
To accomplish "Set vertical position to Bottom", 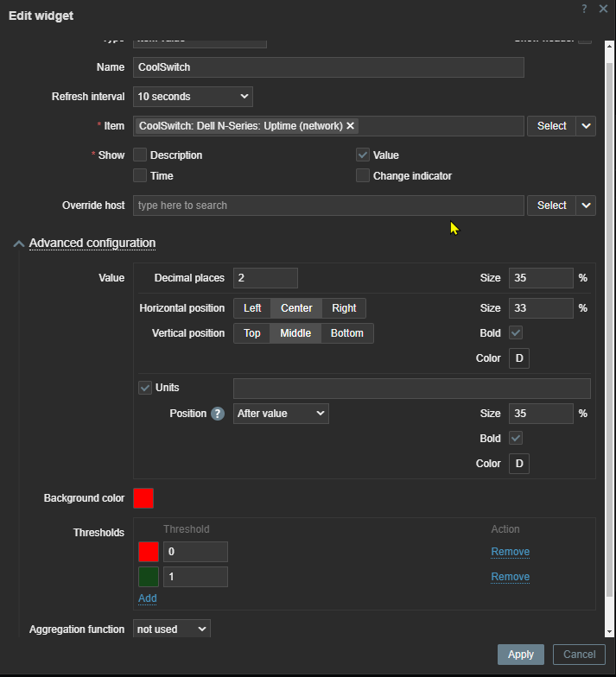I will click(x=347, y=333).
